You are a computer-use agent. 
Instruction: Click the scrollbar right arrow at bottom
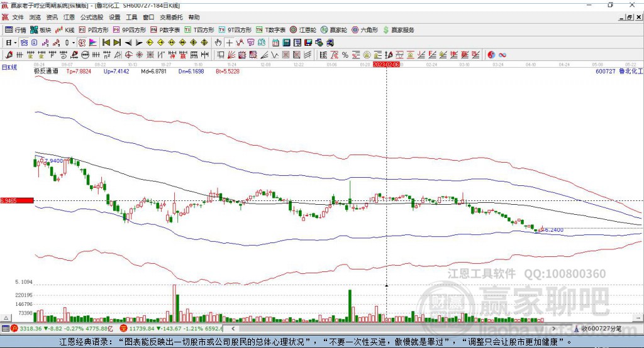[554, 329]
